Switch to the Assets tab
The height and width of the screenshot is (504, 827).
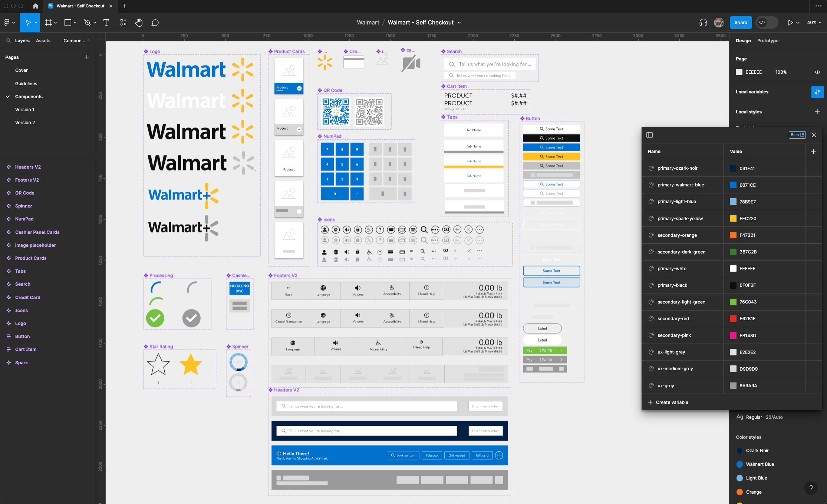pos(43,41)
